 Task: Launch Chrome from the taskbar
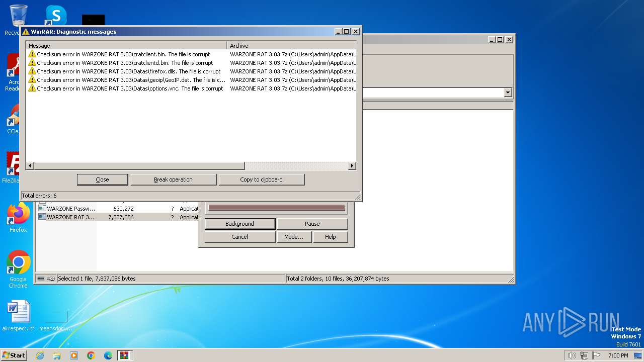point(91,355)
